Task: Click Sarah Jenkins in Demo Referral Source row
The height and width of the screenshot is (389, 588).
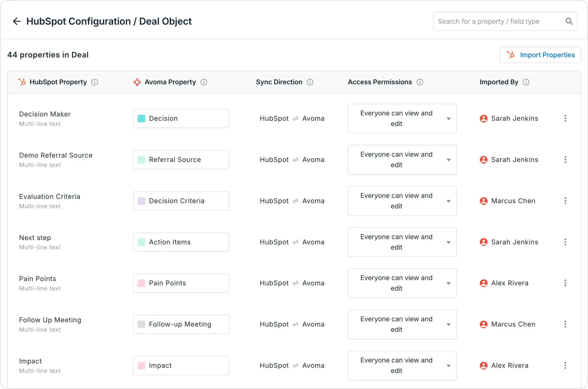Action: point(514,160)
